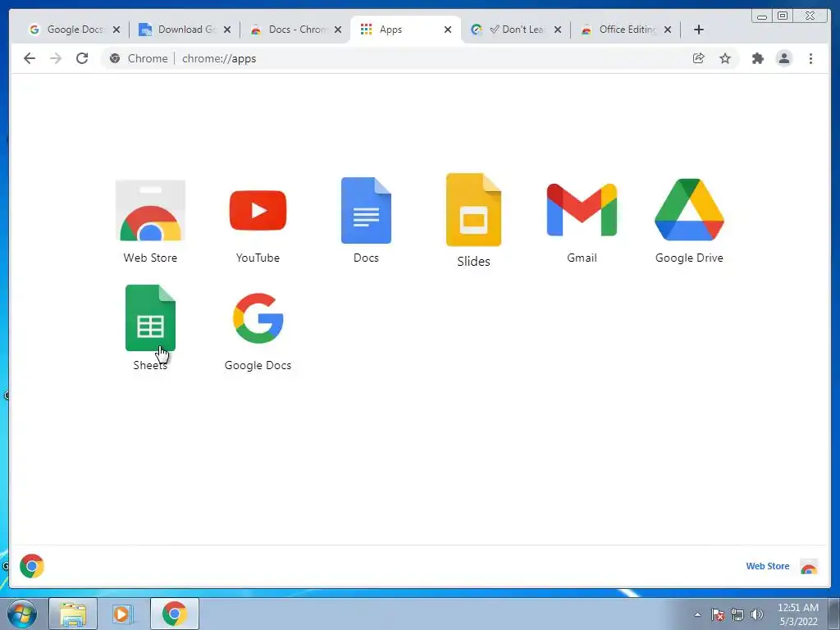The image size is (840, 630).
Task: Open the Windows Start menu
Action: point(22,614)
